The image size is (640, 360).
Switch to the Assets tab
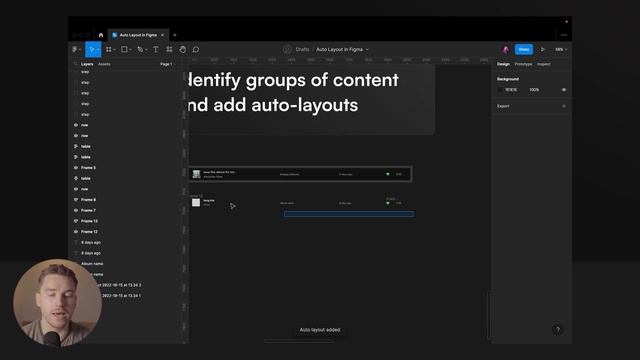pos(104,64)
